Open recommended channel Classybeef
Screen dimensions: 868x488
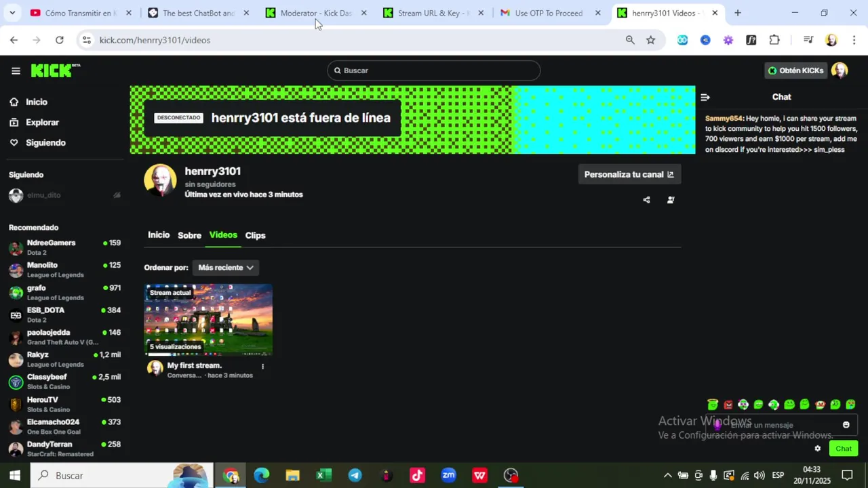[x=64, y=382]
